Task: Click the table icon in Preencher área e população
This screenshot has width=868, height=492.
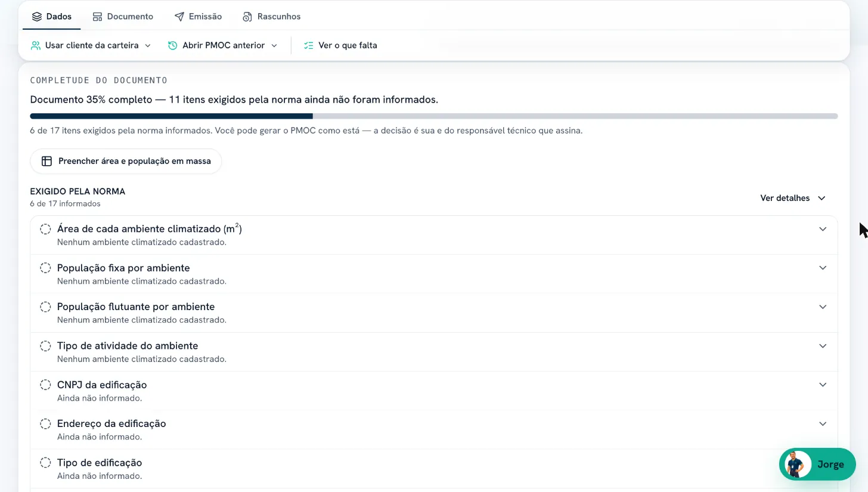Action: 46,161
